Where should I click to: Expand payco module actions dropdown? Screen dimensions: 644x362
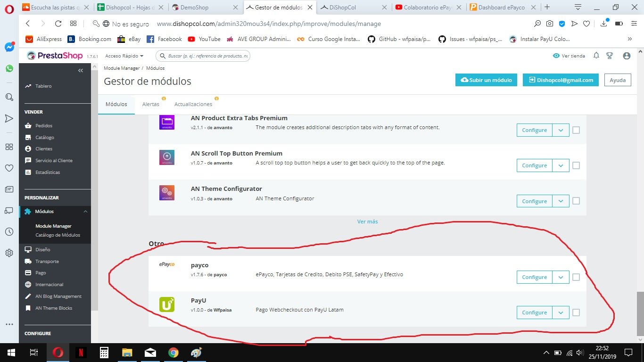561,277
